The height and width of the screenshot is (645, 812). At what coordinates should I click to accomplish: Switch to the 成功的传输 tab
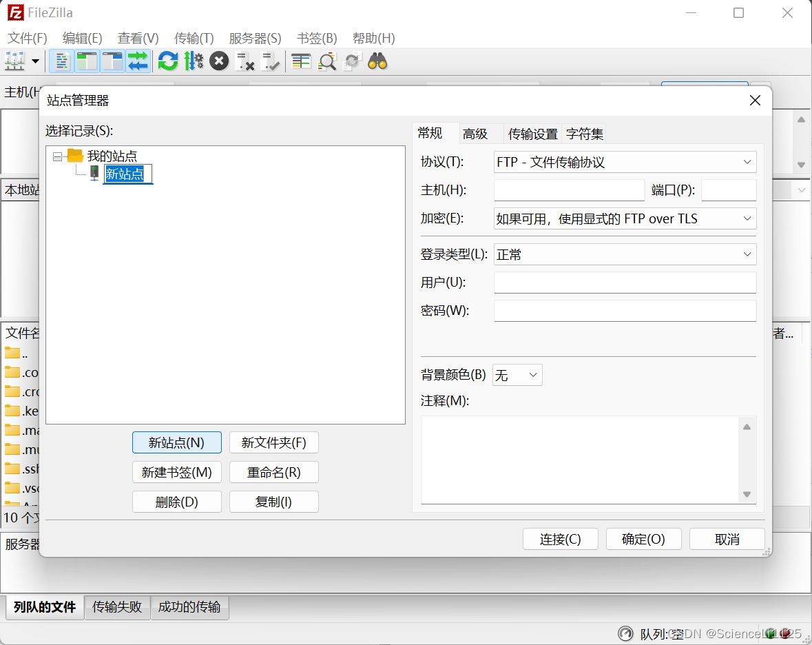click(189, 607)
